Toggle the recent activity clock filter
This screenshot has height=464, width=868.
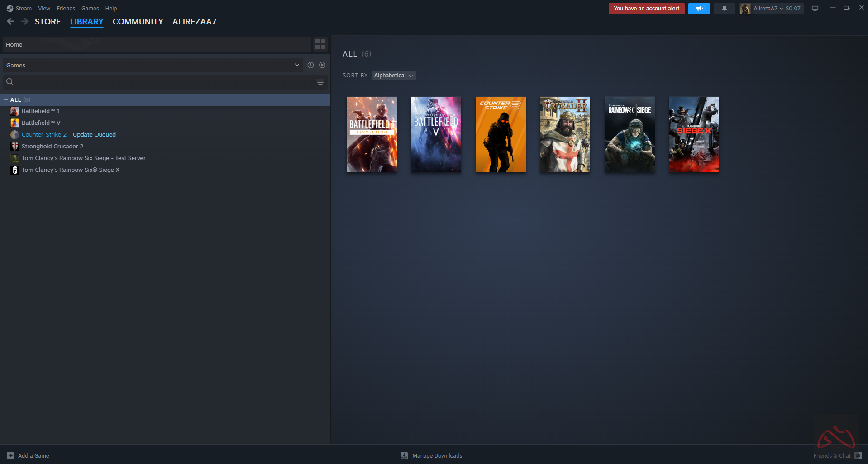pos(310,65)
